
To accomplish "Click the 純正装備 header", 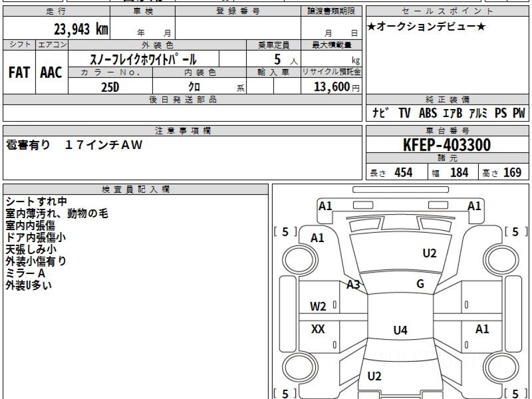I will tap(448, 100).
